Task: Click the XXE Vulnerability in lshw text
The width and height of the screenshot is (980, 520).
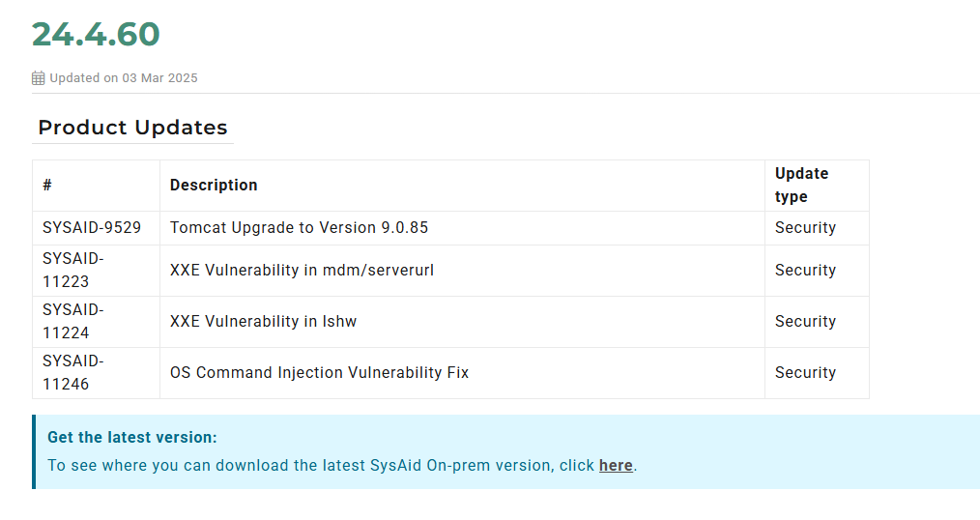Action: (263, 321)
